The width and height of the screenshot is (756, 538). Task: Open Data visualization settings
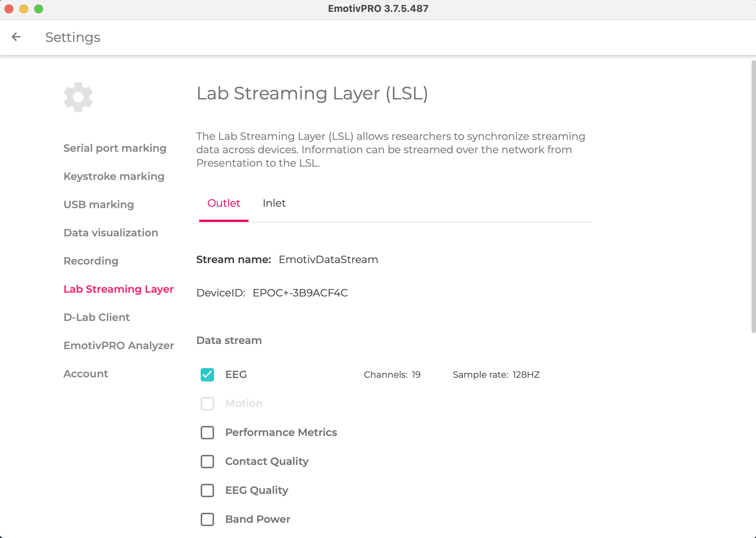(111, 233)
